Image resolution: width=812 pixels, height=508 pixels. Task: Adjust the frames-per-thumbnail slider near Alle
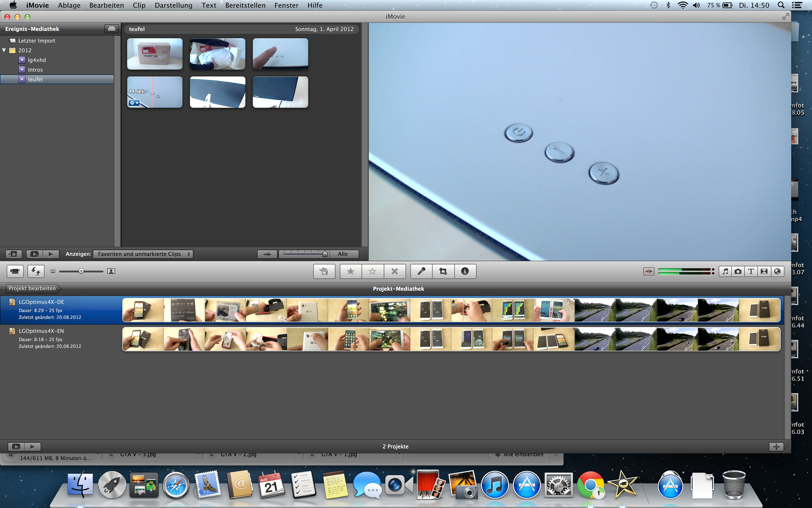[305, 254]
